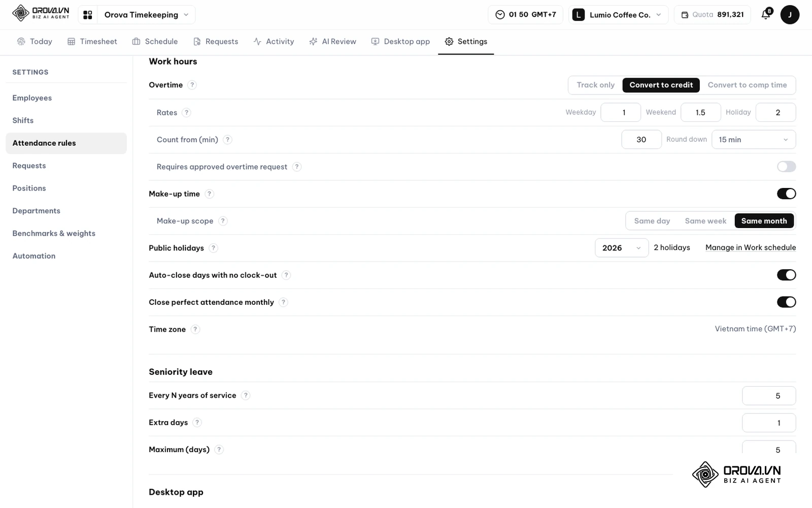
Task: Open notifications bell icon
Action: point(766,14)
